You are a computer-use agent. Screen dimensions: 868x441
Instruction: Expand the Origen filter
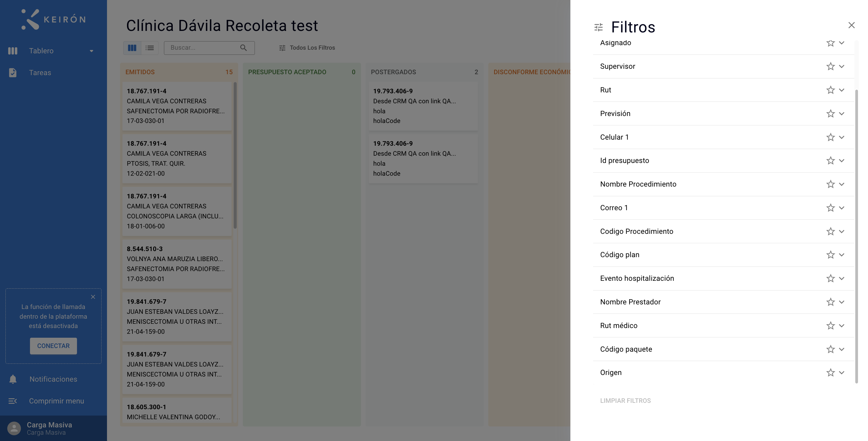tap(842, 373)
